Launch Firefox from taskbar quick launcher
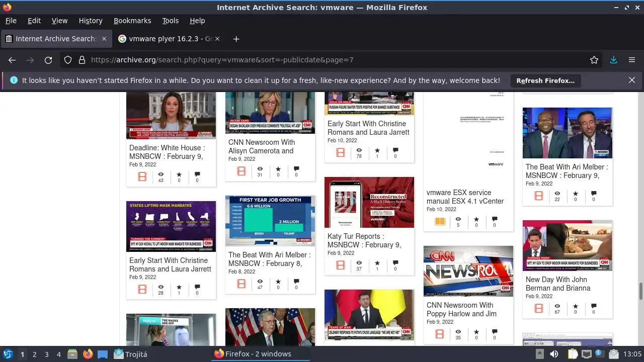Image resolution: width=644 pixels, height=362 pixels. pos(88,354)
